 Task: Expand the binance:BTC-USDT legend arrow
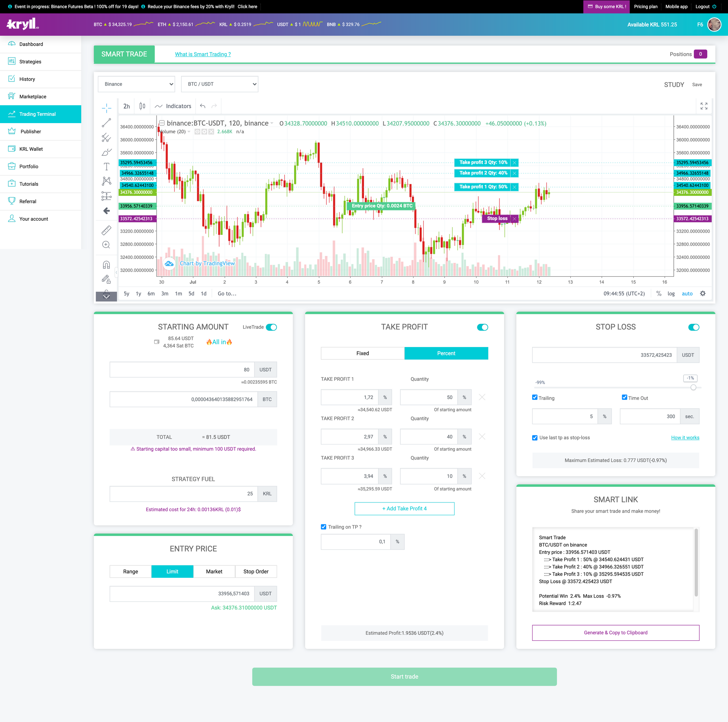coord(272,123)
